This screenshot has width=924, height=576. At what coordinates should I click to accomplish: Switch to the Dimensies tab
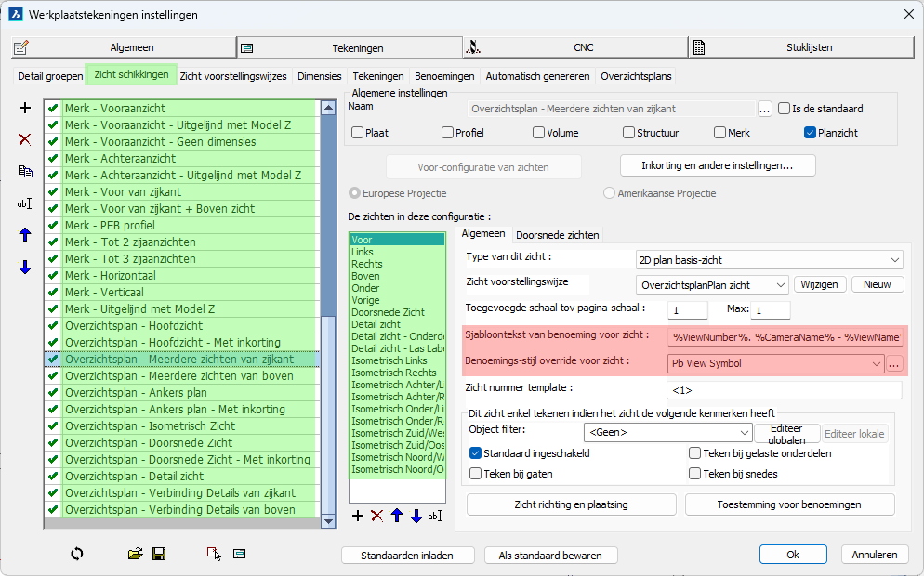[320, 76]
